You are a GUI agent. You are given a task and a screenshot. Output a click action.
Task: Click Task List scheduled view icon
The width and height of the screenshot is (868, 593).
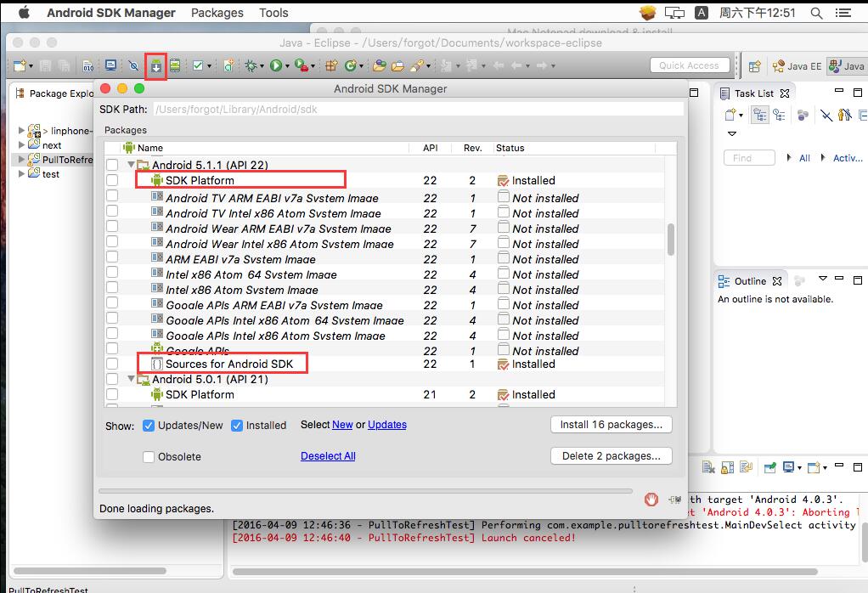[780, 115]
